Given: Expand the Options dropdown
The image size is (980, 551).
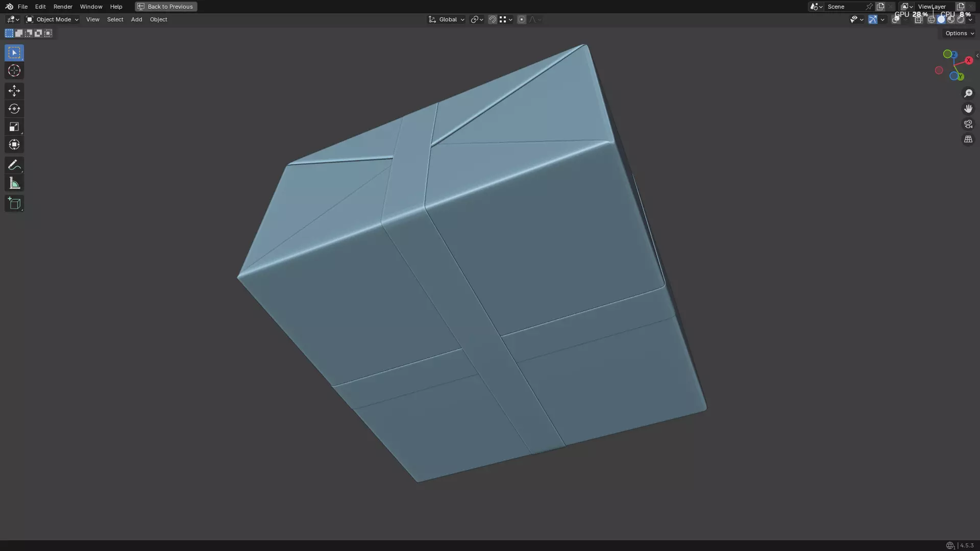Looking at the screenshot, I should point(959,33).
